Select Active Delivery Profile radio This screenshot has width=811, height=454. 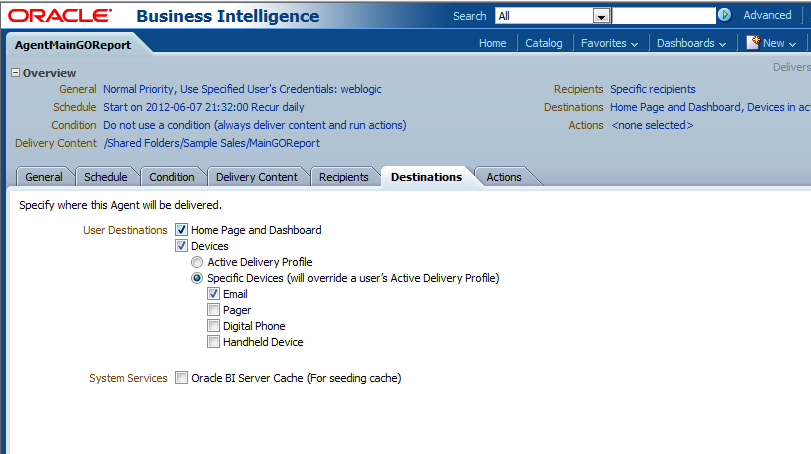197,262
